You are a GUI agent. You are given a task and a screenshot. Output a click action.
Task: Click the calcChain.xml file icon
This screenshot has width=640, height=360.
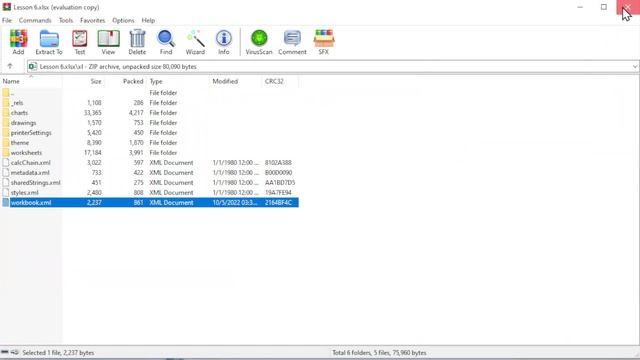(6, 162)
